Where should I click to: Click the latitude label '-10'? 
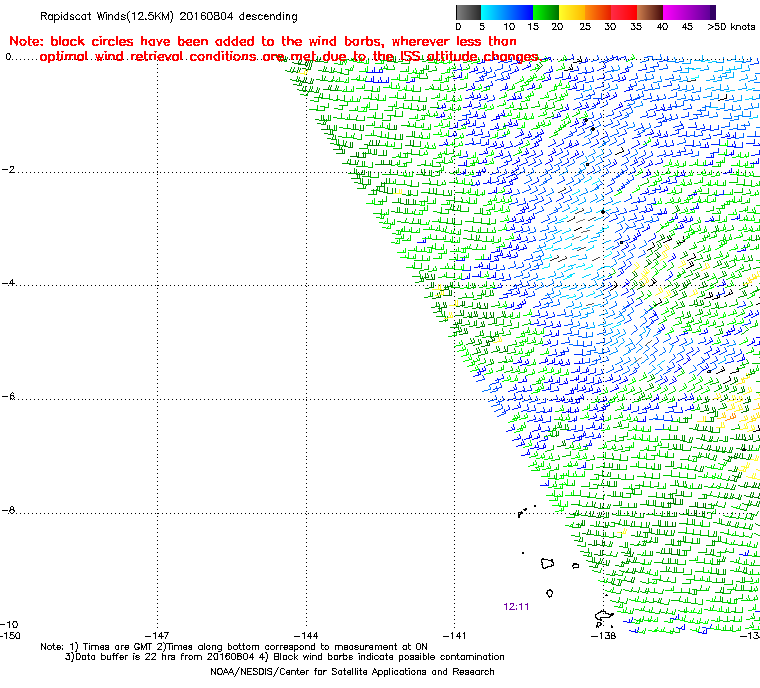pos(9,624)
